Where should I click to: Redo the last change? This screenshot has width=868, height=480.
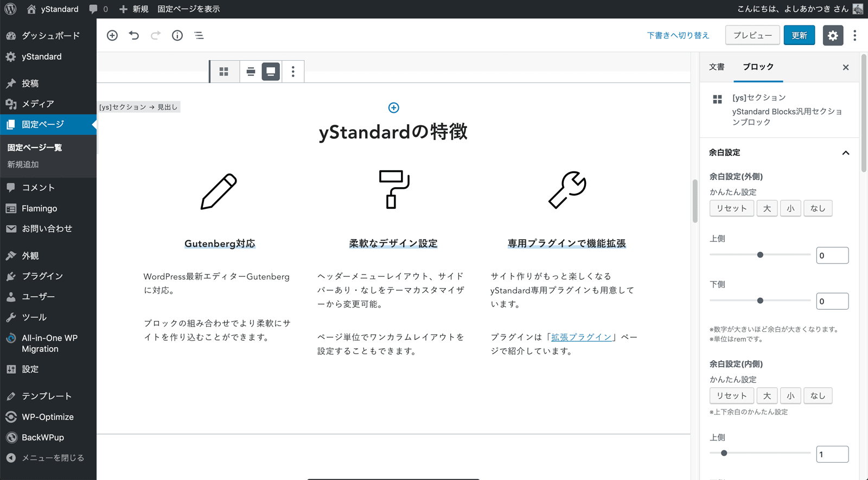point(156,35)
